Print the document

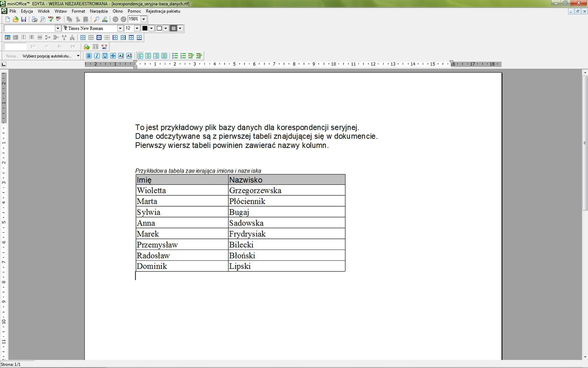[x=34, y=19]
